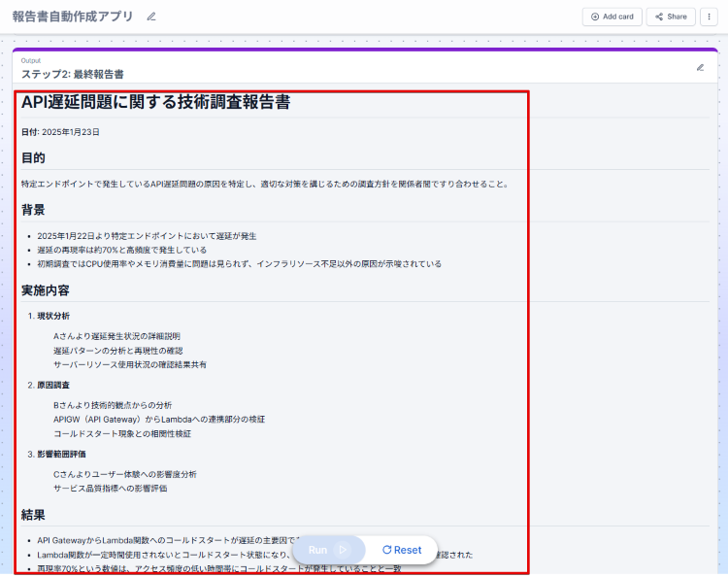This screenshot has width=728, height=577.
Task: Open the three-dot more options menu
Action: click(708, 17)
